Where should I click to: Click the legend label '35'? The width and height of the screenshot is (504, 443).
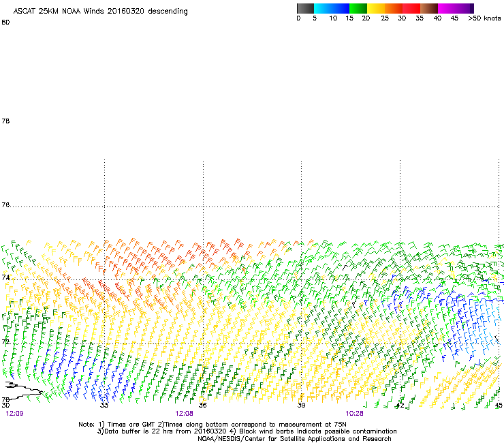click(x=420, y=18)
